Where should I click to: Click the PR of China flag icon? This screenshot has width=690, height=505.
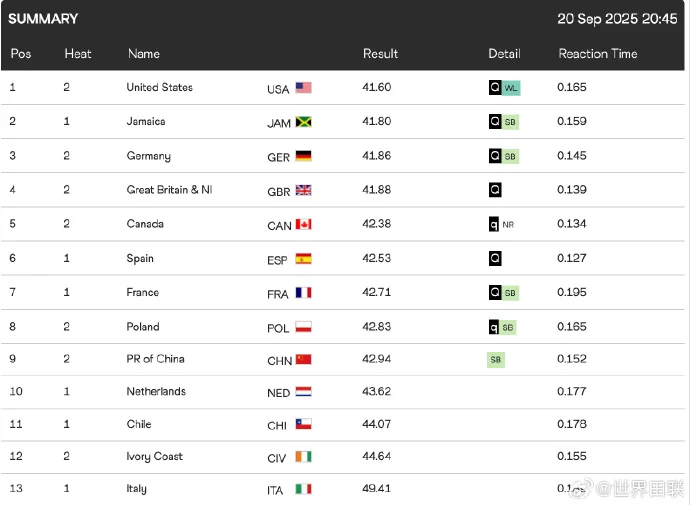[x=304, y=359]
